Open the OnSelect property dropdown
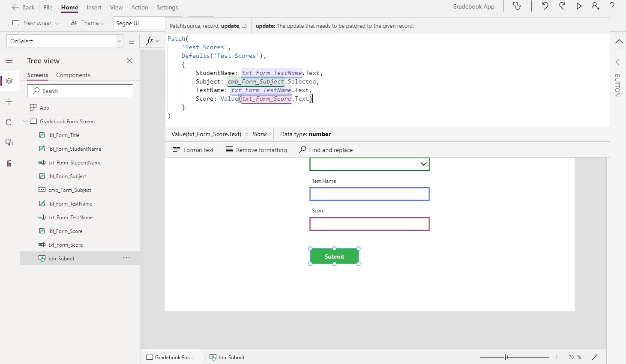The image size is (626, 364). tap(119, 41)
